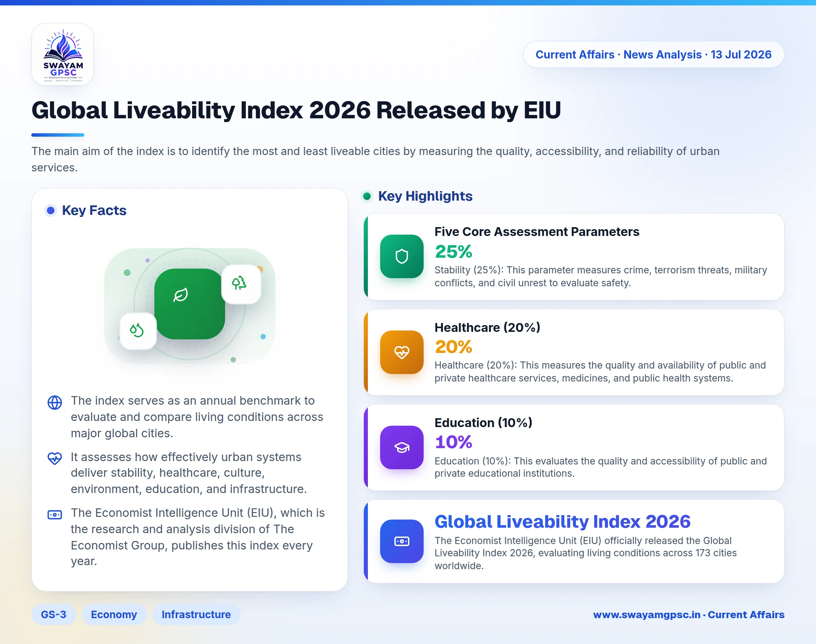Click the Education (10%) description paragraph

click(x=601, y=467)
